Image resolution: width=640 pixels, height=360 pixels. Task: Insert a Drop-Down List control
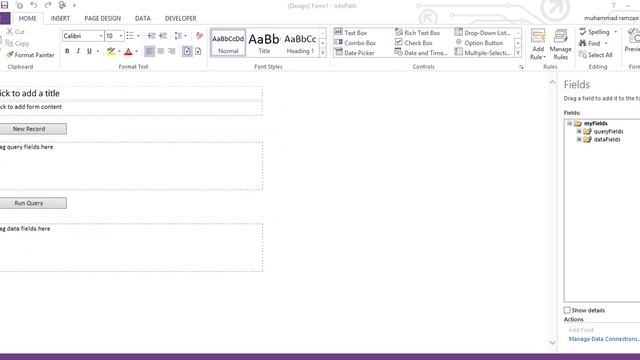482,33
